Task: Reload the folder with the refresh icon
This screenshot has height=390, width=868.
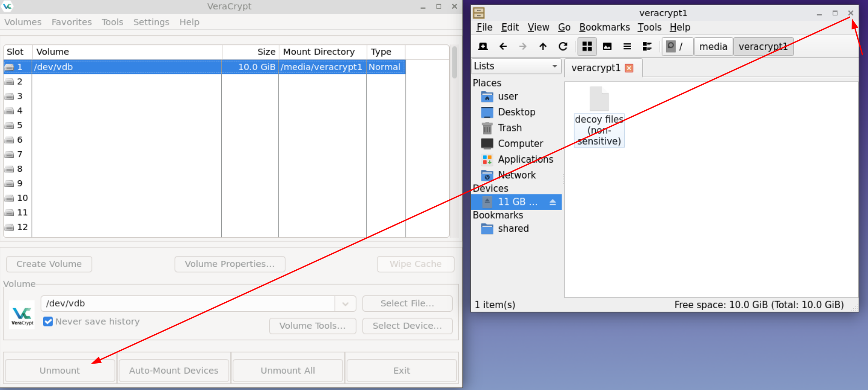Action: click(563, 46)
